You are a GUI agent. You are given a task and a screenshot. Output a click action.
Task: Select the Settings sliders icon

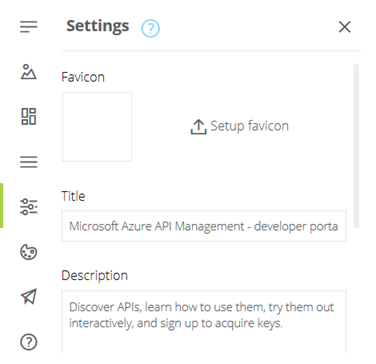pos(29,206)
